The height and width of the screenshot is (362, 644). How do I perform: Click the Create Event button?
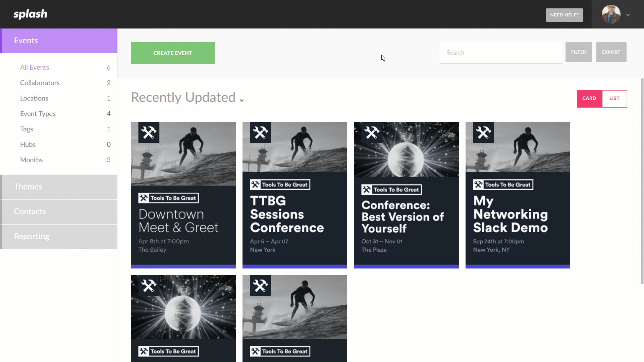coord(173,53)
